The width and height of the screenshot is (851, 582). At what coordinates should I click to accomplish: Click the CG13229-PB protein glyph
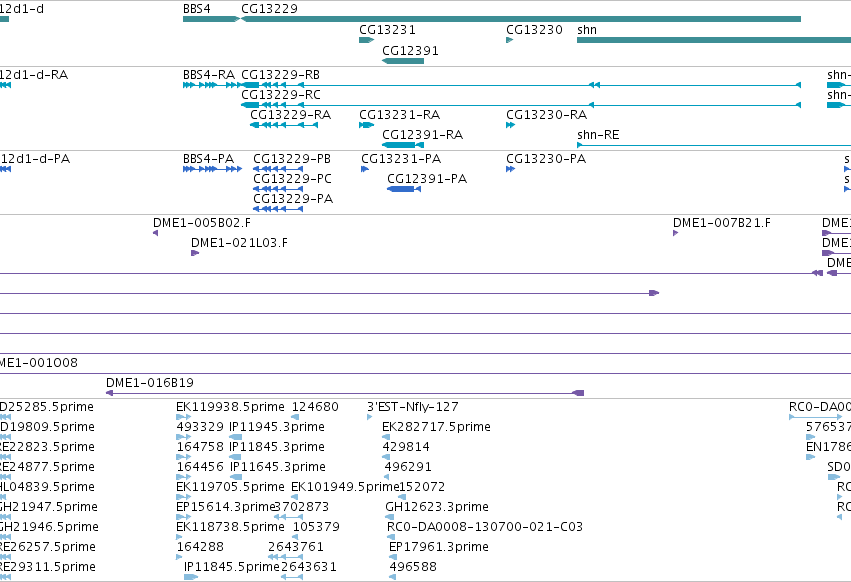pos(278,169)
